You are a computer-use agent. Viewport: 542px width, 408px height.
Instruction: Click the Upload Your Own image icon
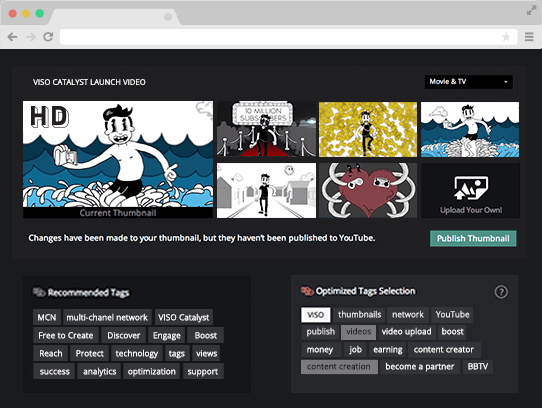tap(471, 188)
